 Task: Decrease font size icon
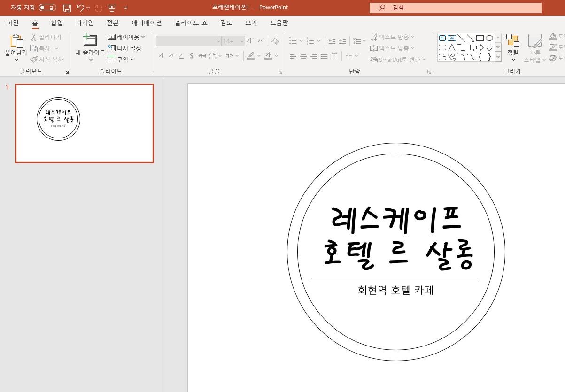pos(261,41)
